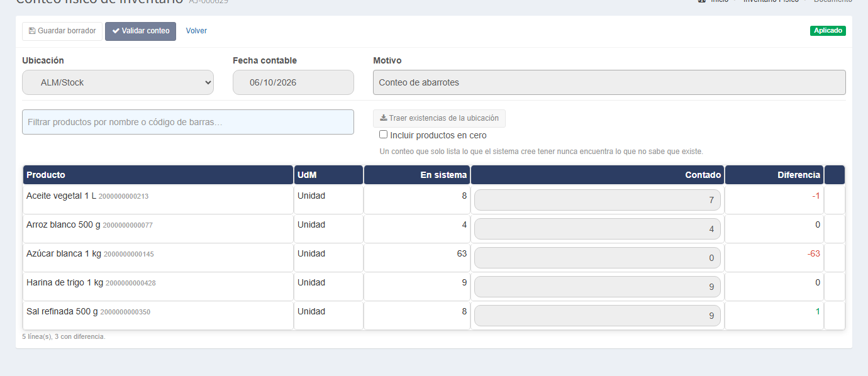Open the Inventario Físico breadcrumb link
Screen dimensions: 868x376
pyautogui.click(x=771, y=1)
